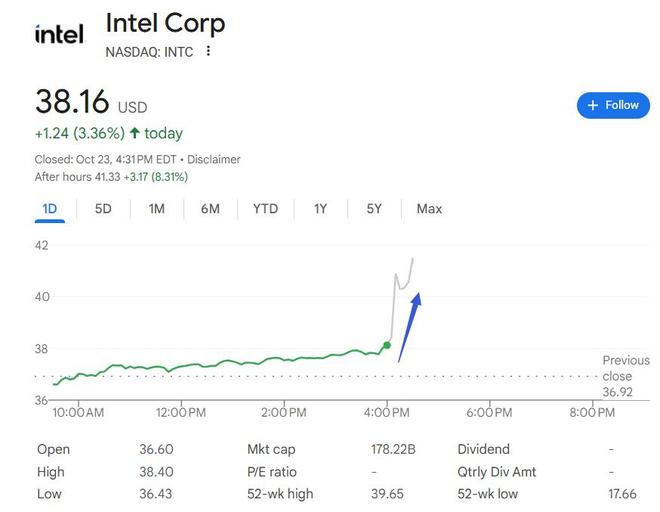Click the Intel Corp title

[x=165, y=23]
